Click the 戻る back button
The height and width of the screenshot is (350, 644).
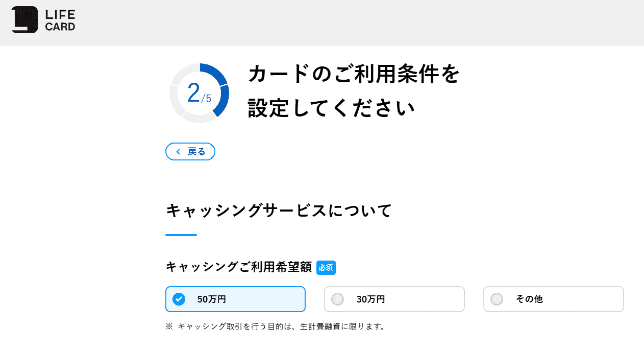coord(190,151)
